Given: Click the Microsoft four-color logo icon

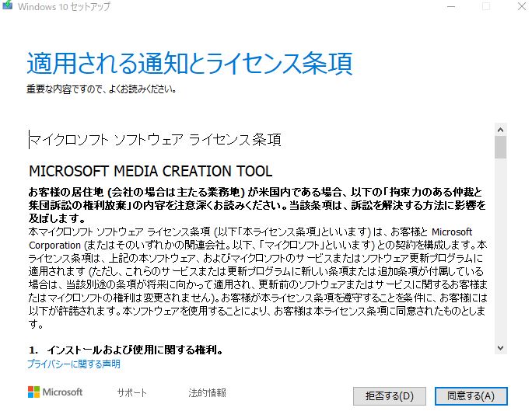Looking at the screenshot, I should point(33,392).
